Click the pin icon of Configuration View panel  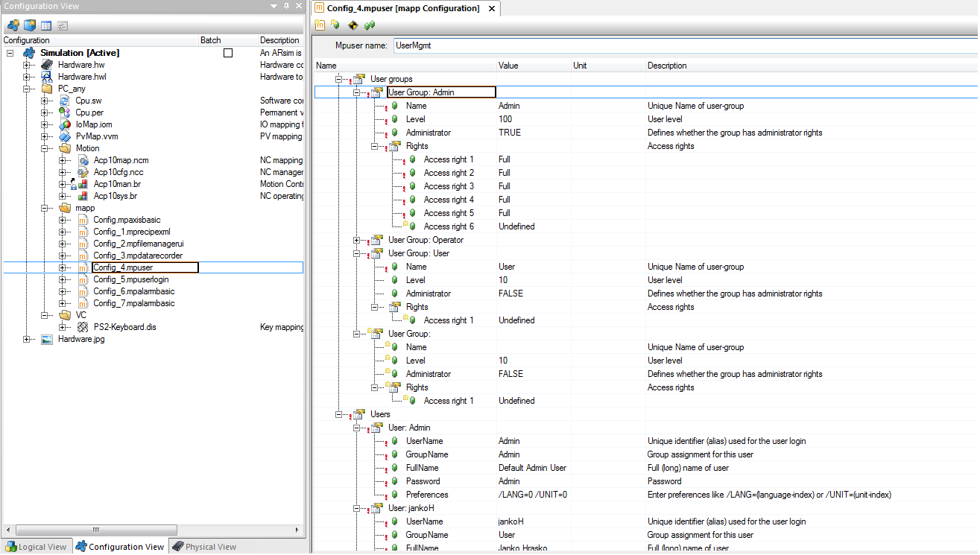(x=287, y=6)
